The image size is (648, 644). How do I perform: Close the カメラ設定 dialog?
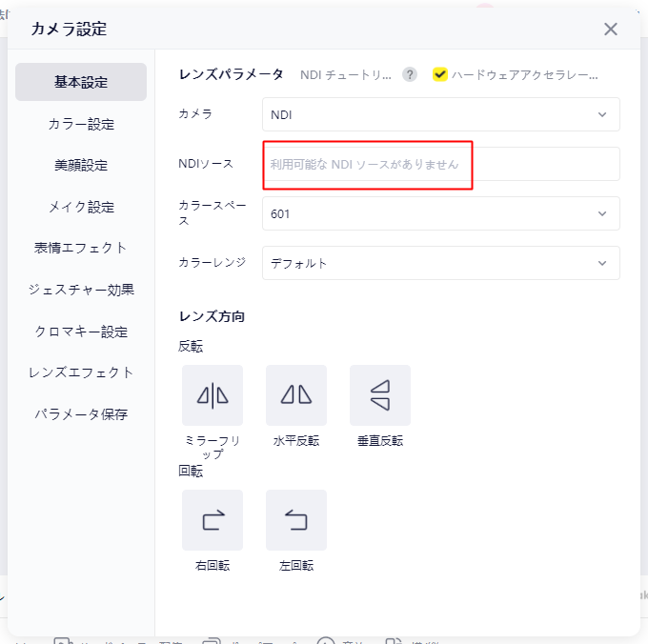point(611,29)
